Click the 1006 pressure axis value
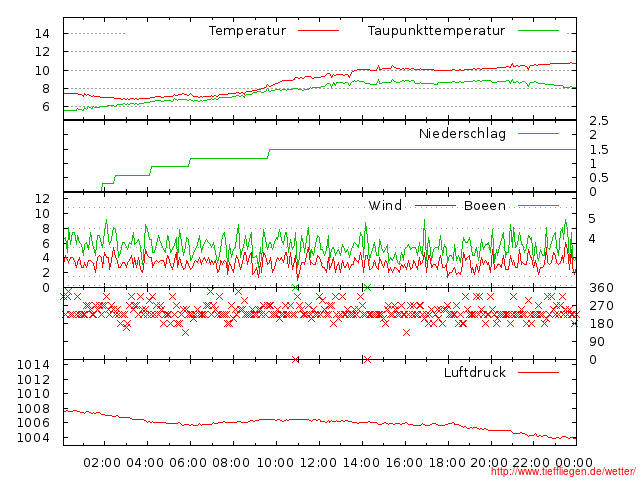Screen dimensions: 640x480 [33, 422]
